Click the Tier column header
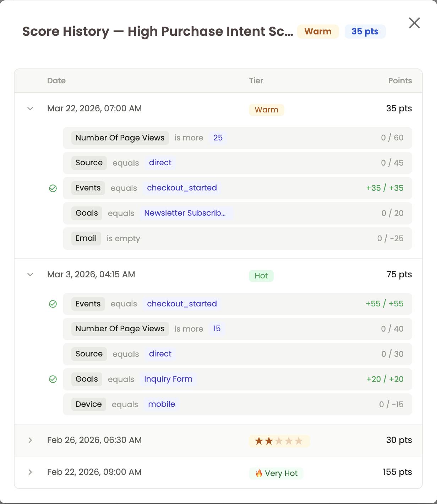This screenshot has width=437, height=504. coord(256,81)
